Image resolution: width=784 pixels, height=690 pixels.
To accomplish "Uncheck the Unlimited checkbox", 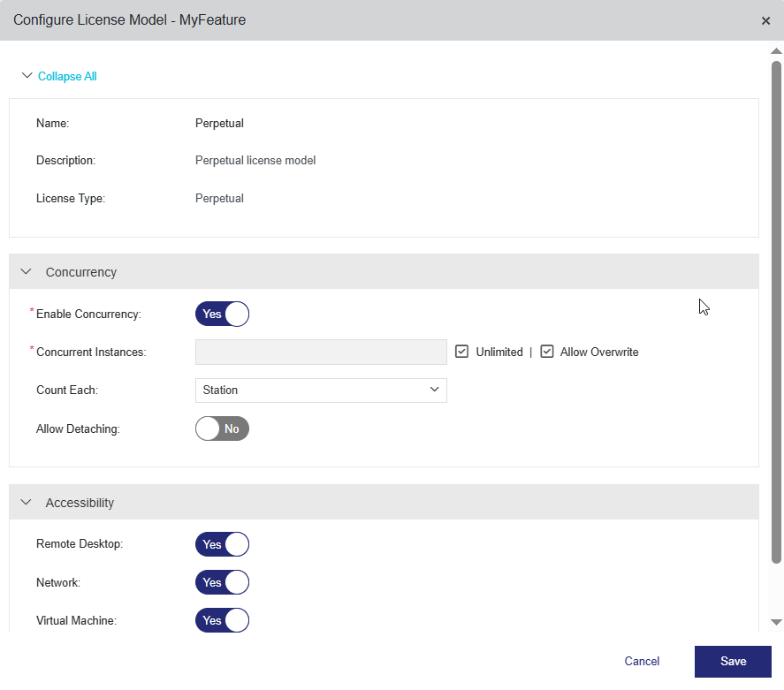I will coord(461,352).
